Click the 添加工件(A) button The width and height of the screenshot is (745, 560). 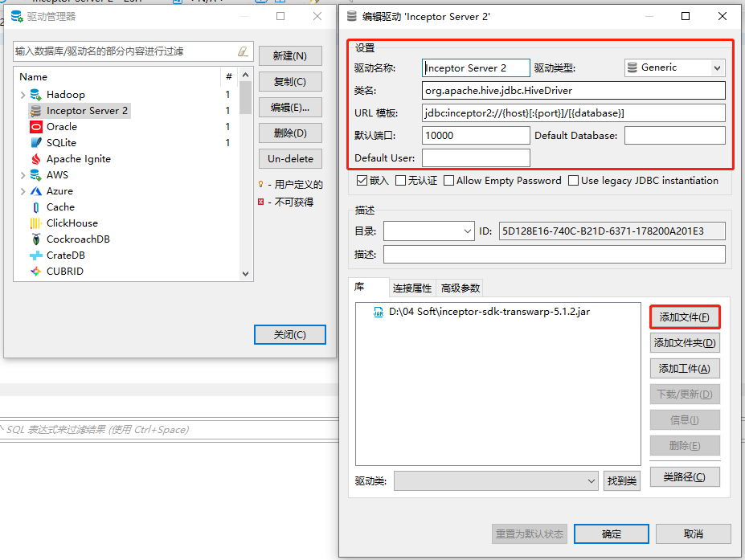pyautogui.click(x=685, y=369)
